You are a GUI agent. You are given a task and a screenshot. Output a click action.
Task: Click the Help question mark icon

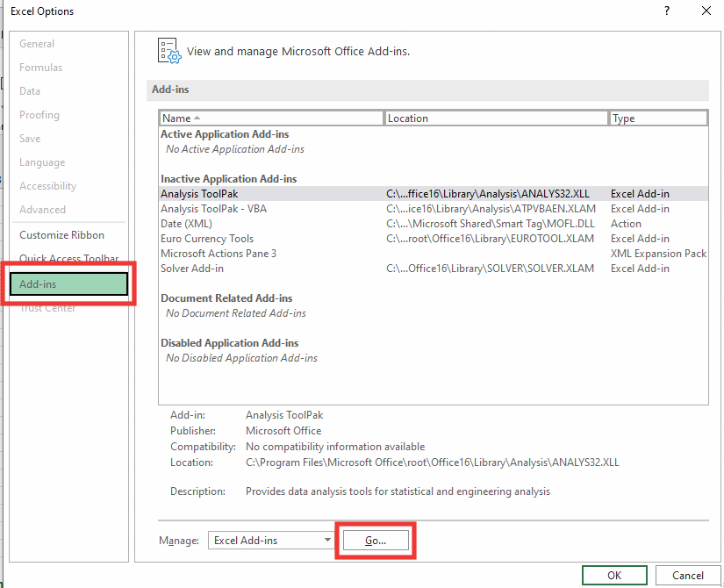(x=667, y=11)
